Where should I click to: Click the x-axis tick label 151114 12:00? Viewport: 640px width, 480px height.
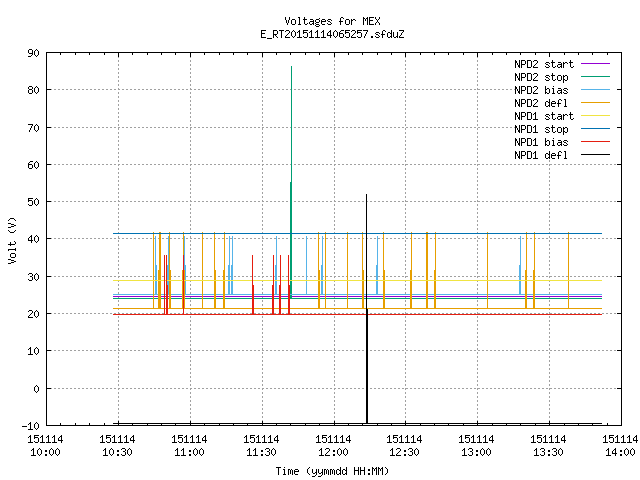[333, 446]
